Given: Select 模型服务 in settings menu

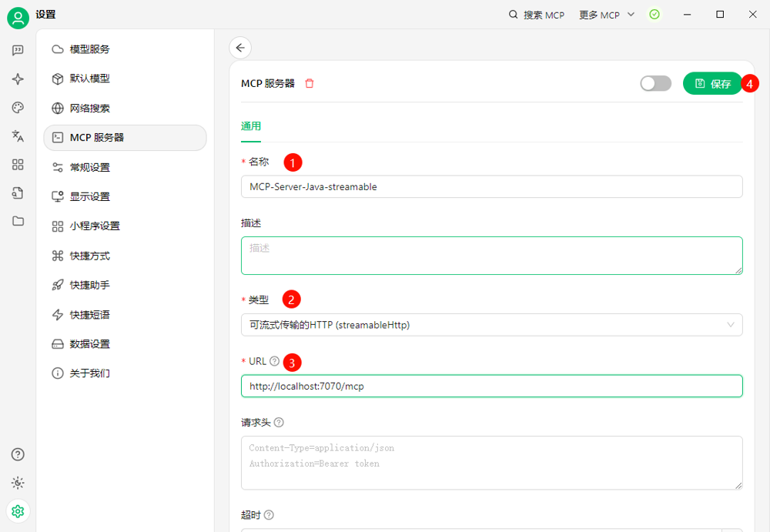Looking at the screenshot, I should click(89, 49).
